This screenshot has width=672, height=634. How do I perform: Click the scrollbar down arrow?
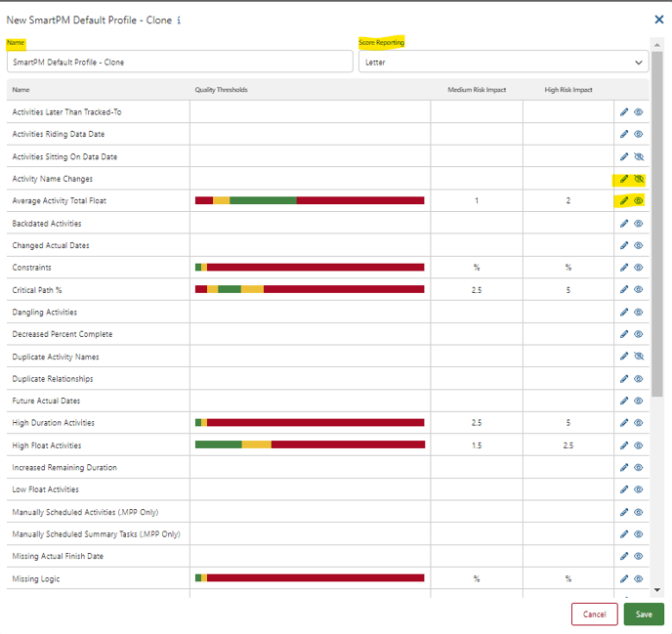657,590
